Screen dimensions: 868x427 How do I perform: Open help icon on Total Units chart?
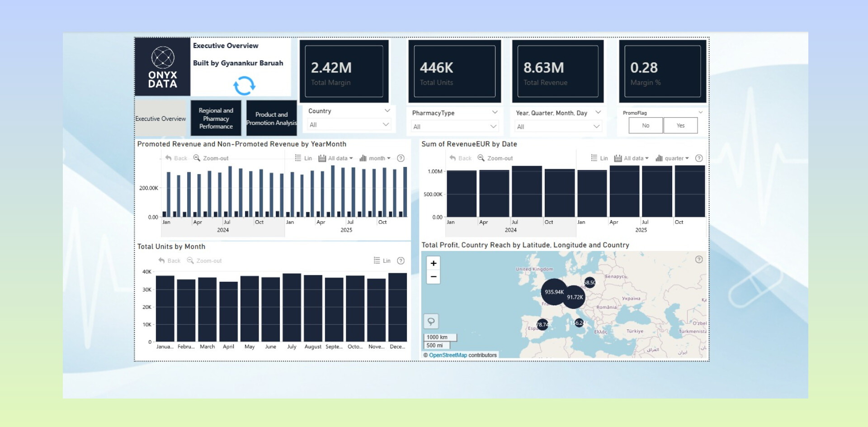pyautogui.click(x=401, y=261)
